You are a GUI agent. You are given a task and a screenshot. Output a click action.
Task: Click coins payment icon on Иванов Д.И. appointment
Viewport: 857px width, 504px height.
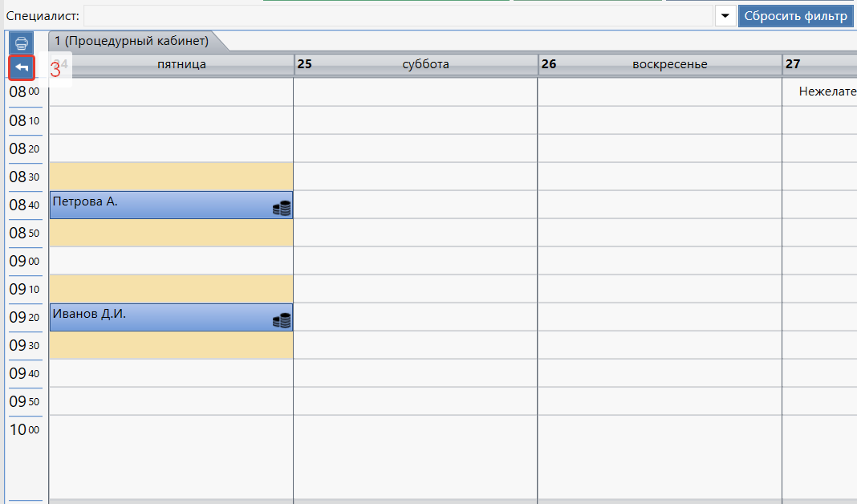[x=281, y=321]
